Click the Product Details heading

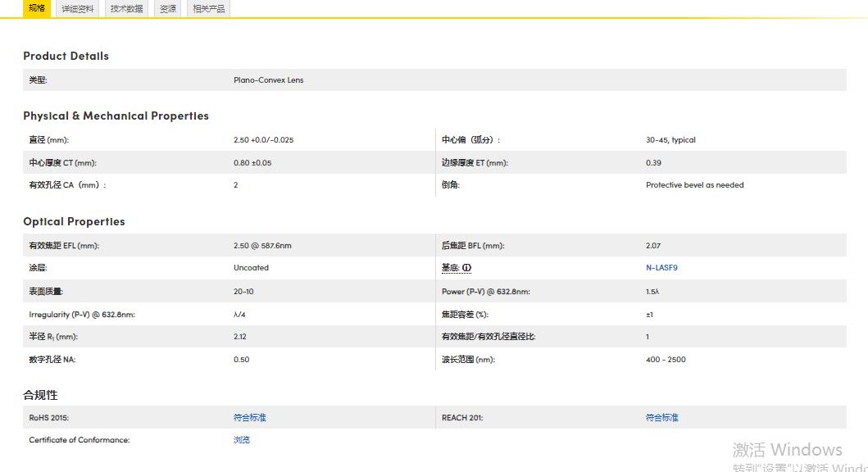tap(66, 56)
